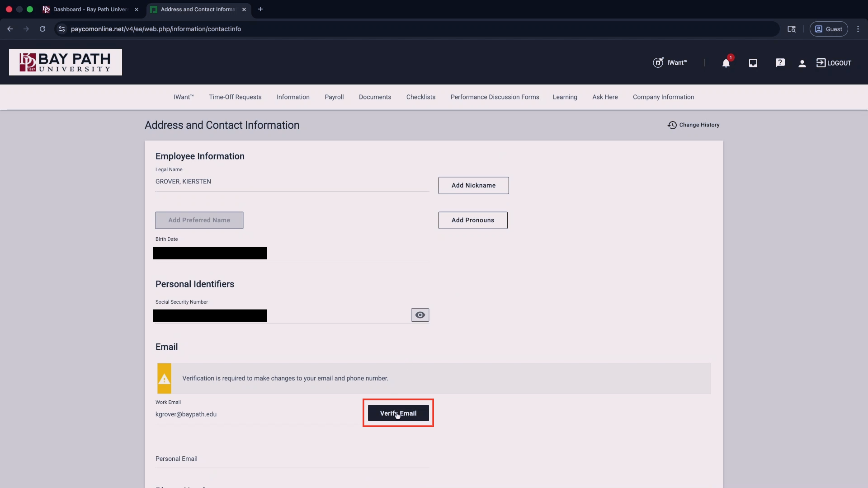Reload the page with refresh icon
This screenshot has height=488, width=868.
pos(42,29)
